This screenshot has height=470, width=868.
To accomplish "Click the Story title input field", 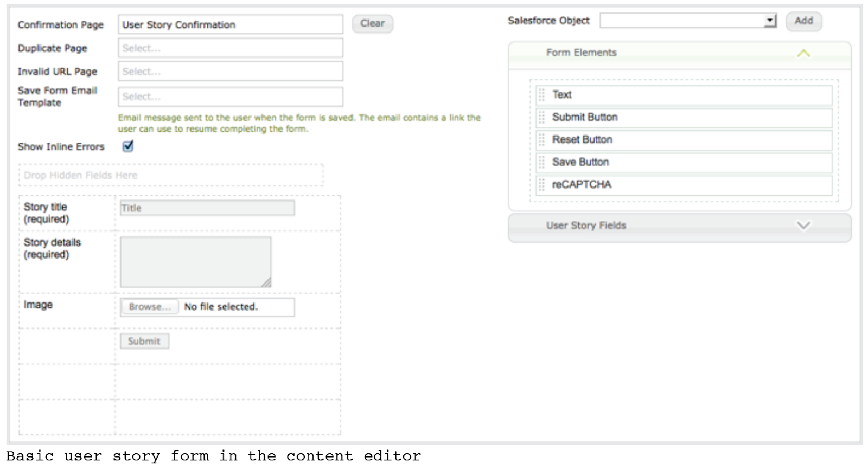I will 207,208.
